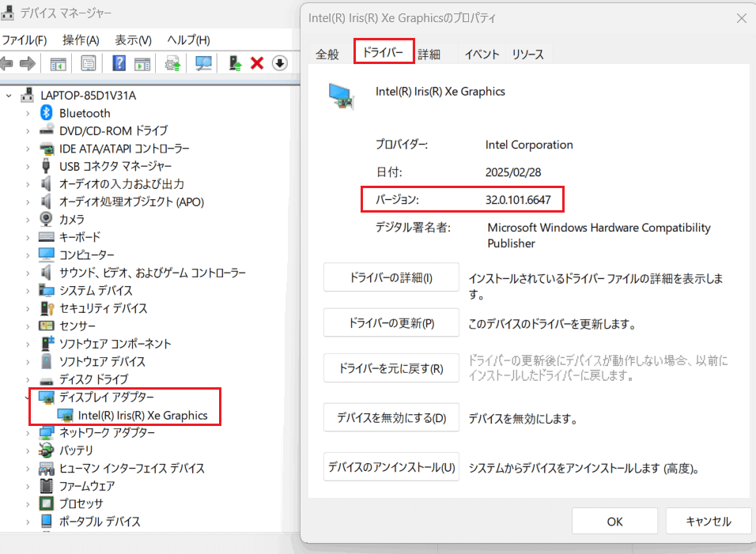Click the show/hide console tree toolbar icon
The height and width of the screenshot is (554, 756).
point(58,63)
